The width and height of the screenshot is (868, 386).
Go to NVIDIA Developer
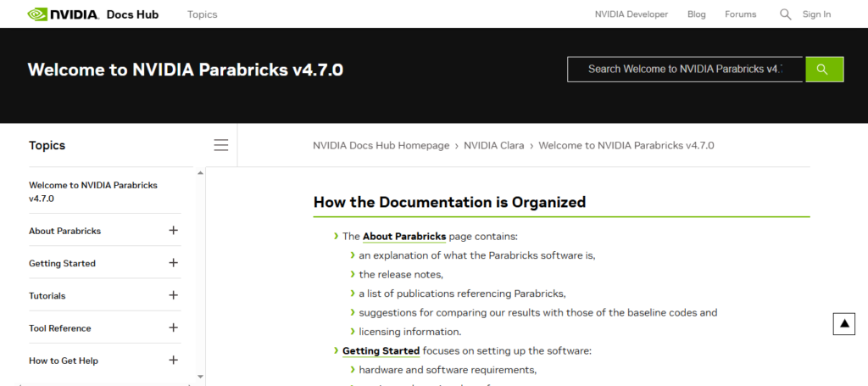tap(631, 14)
